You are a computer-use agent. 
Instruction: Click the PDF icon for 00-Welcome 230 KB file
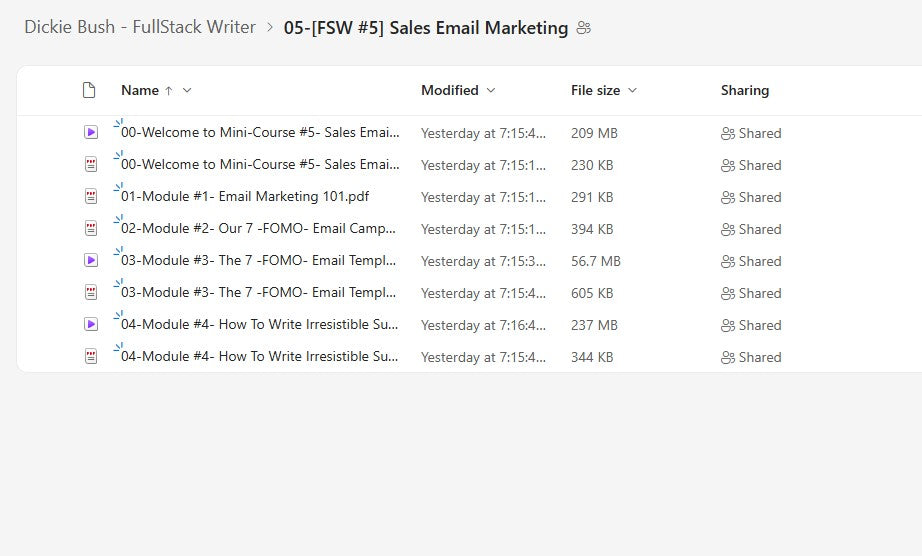[91, 165]
